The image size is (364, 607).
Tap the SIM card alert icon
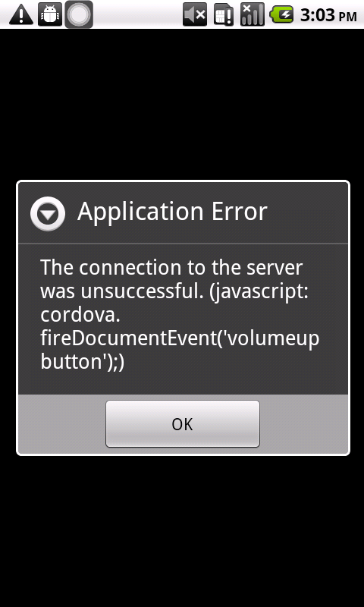coord(224,14)
